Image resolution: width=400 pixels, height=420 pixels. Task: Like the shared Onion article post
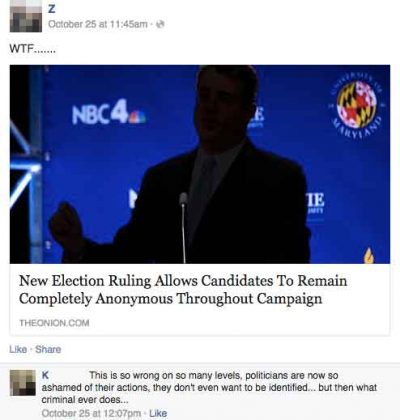coord(18,349)
